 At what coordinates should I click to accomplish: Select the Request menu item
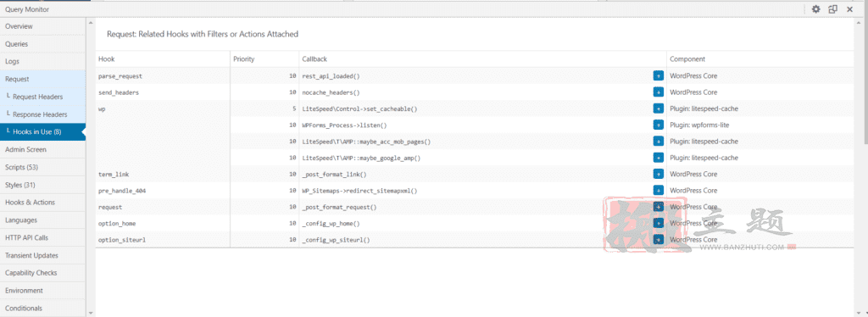click(x=42, y=79)
